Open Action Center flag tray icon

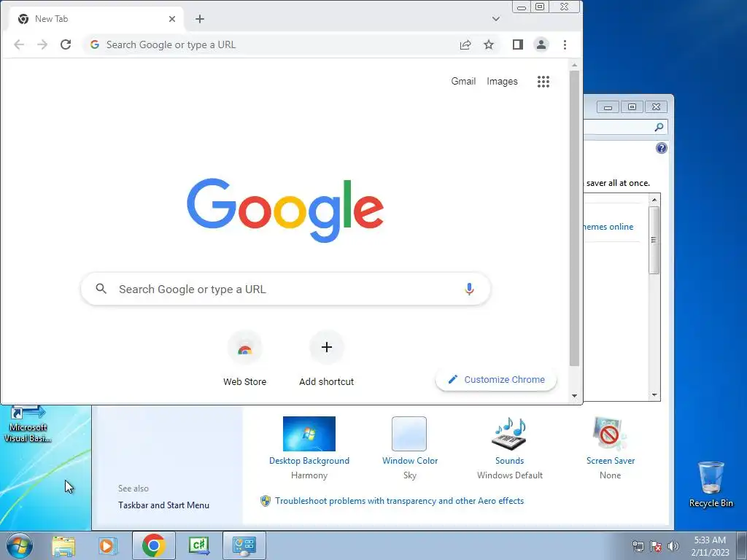point(656,546)
